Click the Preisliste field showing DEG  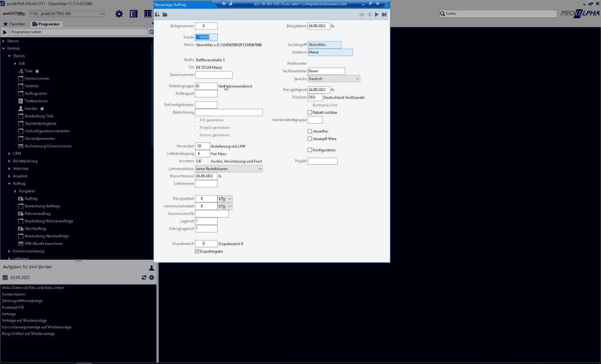coord(315,97)
